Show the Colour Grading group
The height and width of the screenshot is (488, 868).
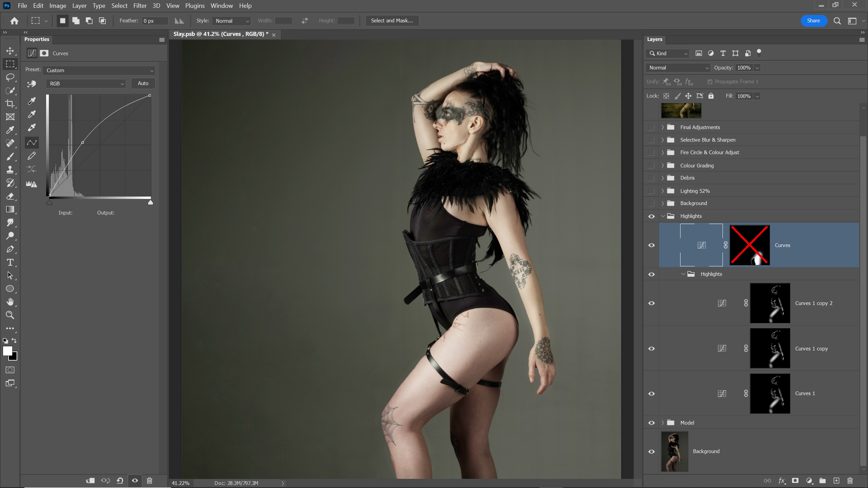click(651, 165)
